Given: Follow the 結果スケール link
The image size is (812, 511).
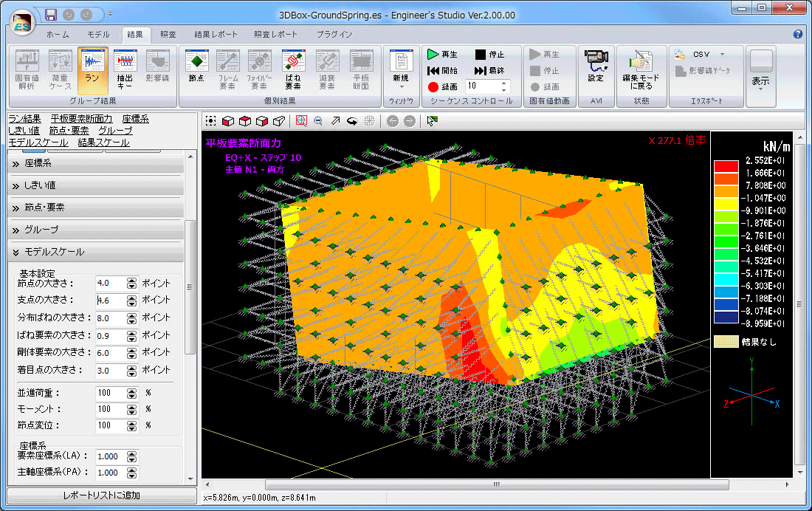Looking at the screenshot, I should click(x=103, y=142).
